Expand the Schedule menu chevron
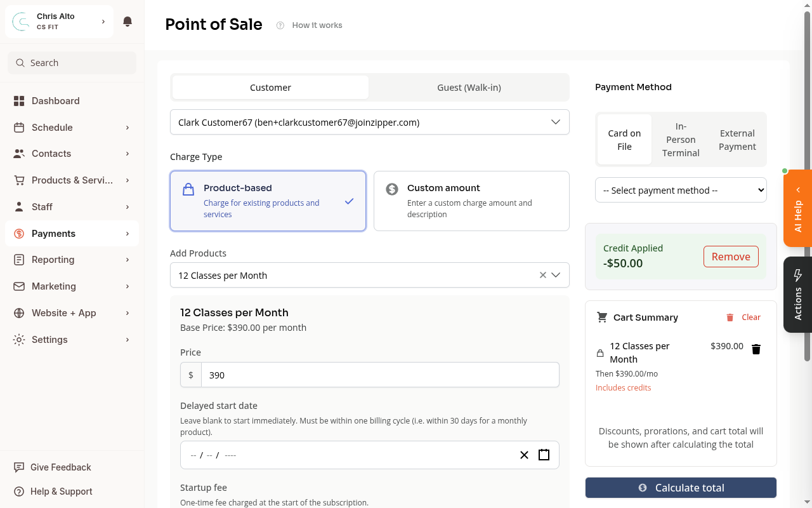The image size is (812, 508). 128,128
